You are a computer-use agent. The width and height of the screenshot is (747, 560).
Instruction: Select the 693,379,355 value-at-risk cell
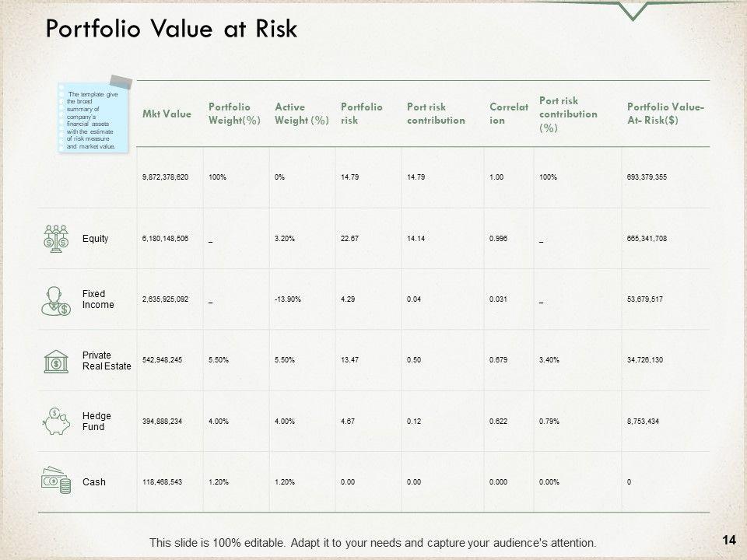[646, 177]
